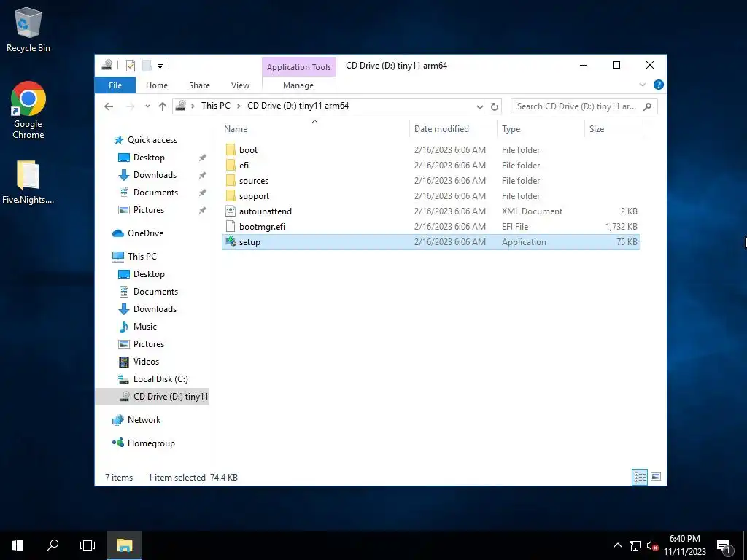Image resolution: width=747 pixels, height=560 pixels.
Task: Select This PC in navigation pane
Action: (x=142, y=257)
